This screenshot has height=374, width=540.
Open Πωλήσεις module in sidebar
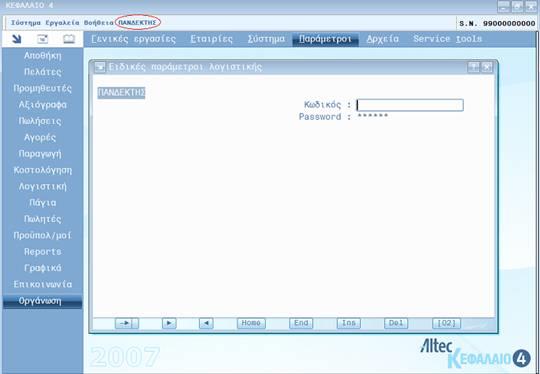40,121
